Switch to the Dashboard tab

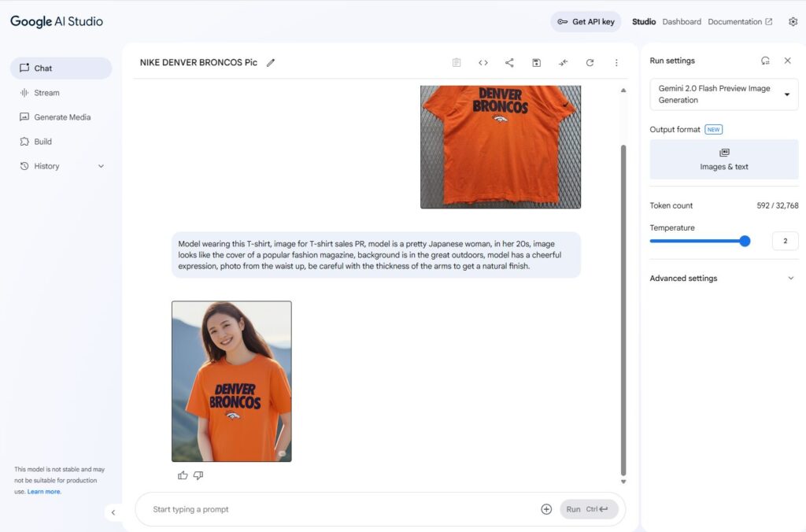click(x=682, y=21)
